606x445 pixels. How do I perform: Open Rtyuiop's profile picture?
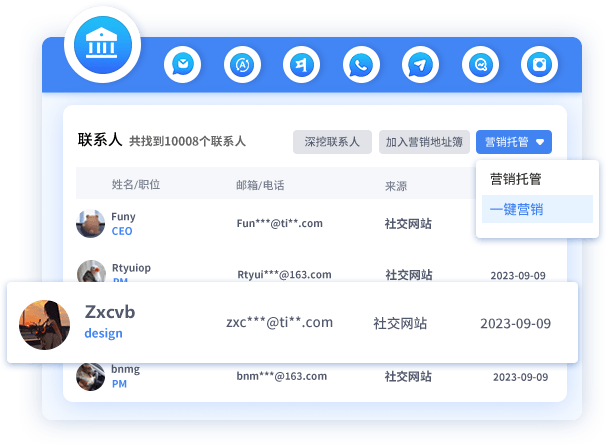[x=91, y=273]
